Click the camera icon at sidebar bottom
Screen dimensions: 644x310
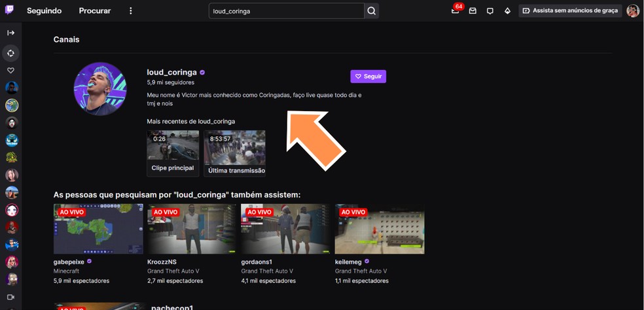click(x=10, y=297)
